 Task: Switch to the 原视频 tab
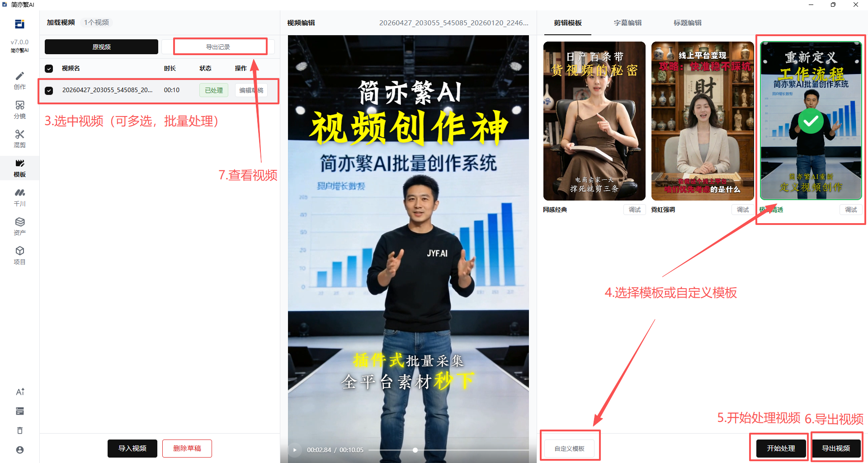[x=101, y=47]
